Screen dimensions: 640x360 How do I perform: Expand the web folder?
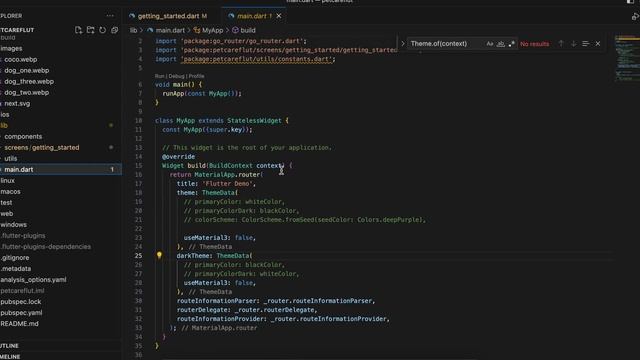(7, 213)
